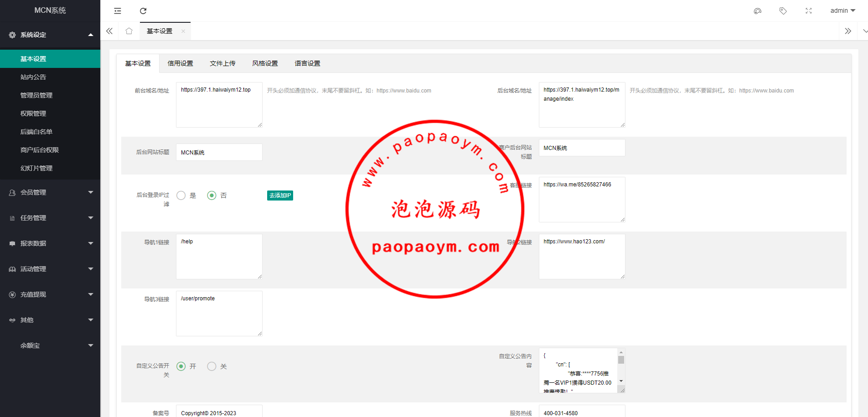The image size is (868, 417).
Task: Click the 活动管理 icon
Action: (12, 269)
